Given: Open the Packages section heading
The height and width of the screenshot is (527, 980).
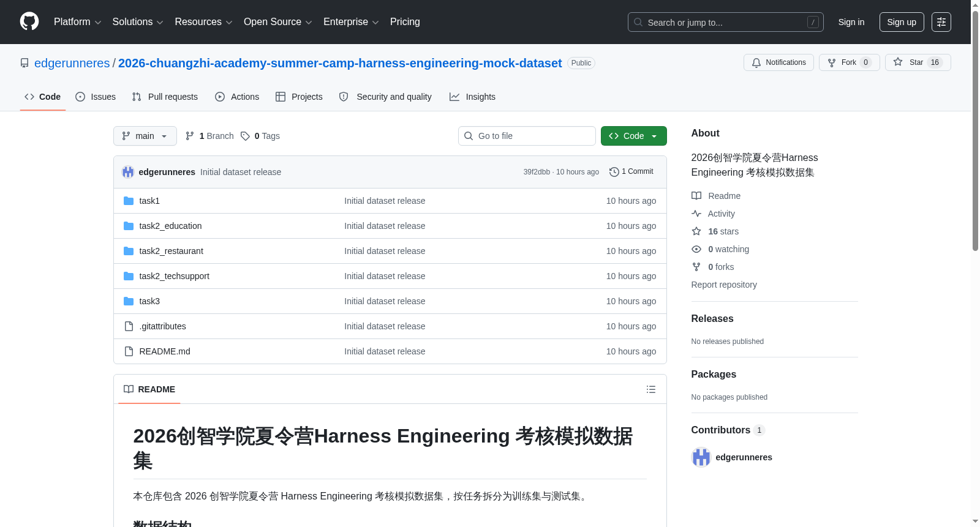Looking at the screenshot, I should pyautogui.click(x=714, y=375).
